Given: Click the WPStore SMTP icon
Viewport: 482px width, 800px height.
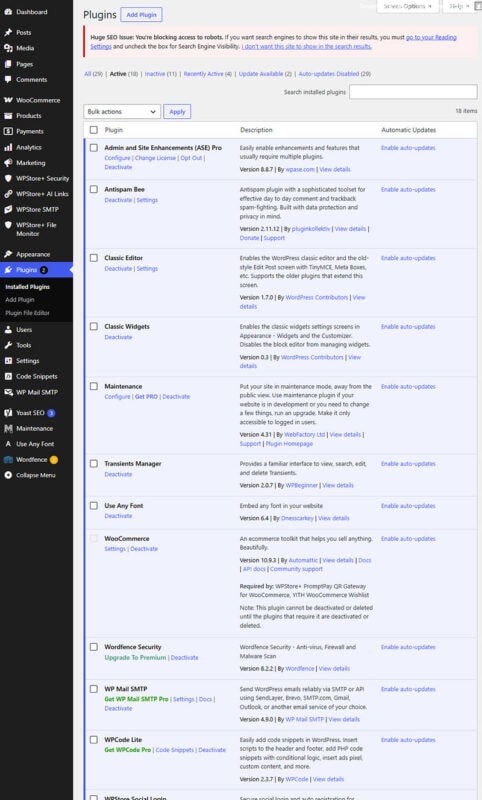Looking at the screenshot, I should (x=8, y=209).
